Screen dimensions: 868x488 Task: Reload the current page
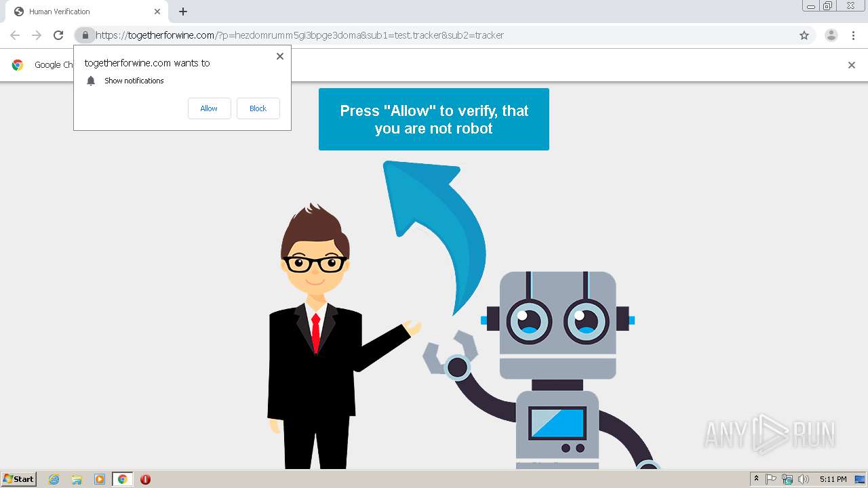click(x=58, y=35)
